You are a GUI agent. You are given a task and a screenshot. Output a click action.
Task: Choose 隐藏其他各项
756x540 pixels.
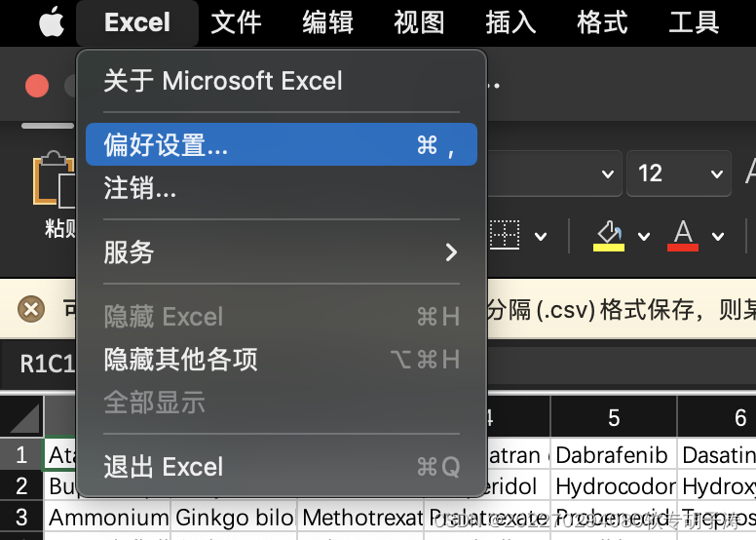coord(282,360)
